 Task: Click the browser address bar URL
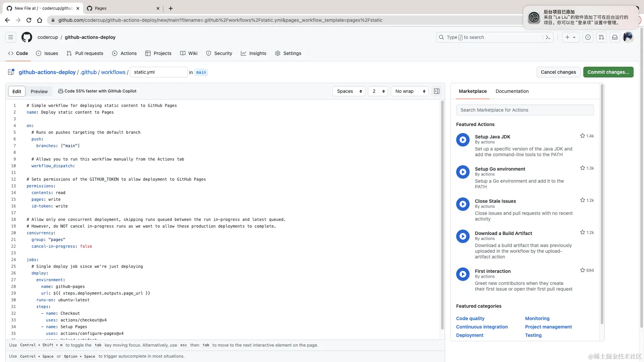point(220,20)
